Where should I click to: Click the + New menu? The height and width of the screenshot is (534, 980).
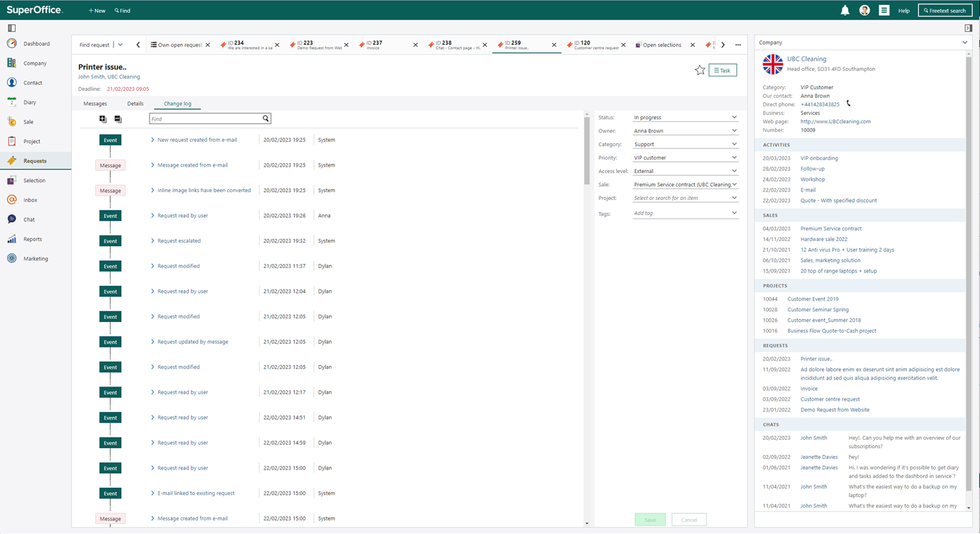pos(97,11)
